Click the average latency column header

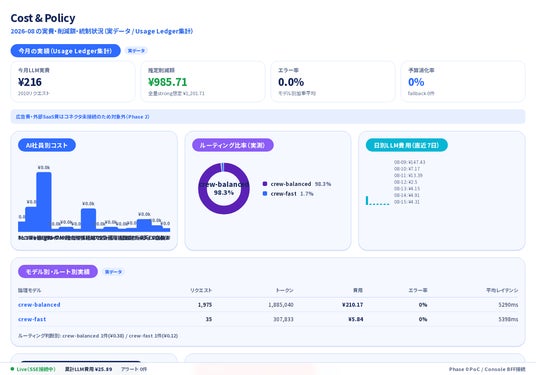pyautogui.click(x=502, y=290)
